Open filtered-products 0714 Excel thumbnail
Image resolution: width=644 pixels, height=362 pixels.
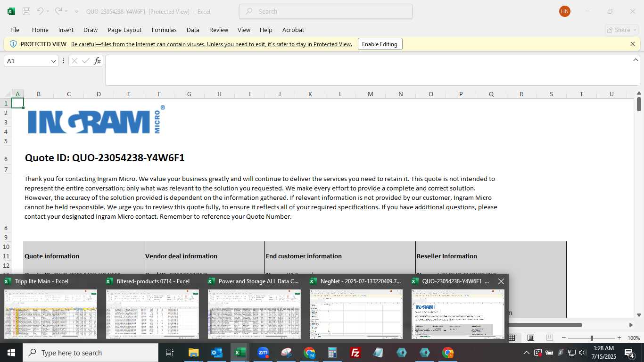point(152,314)
